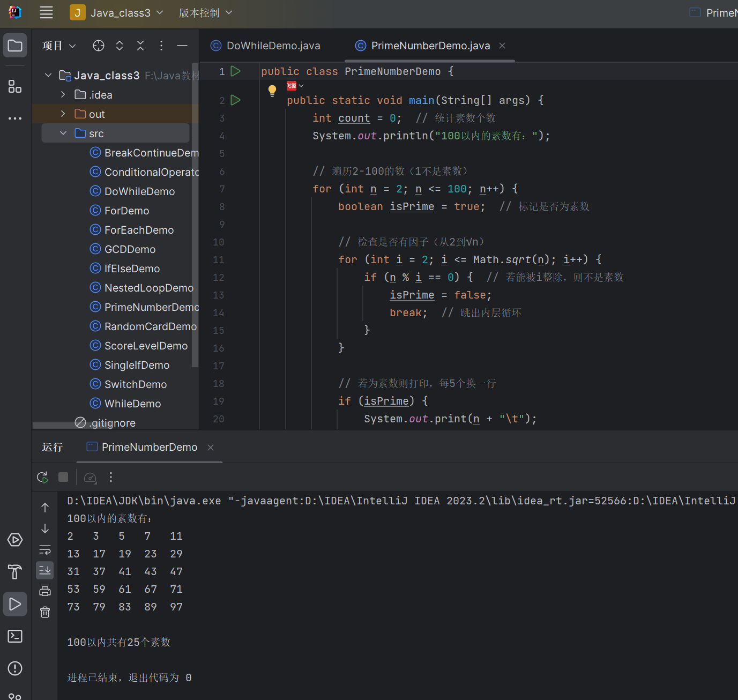
Task: Open the run toolbar more-actions menu
Action: point(111,477)
